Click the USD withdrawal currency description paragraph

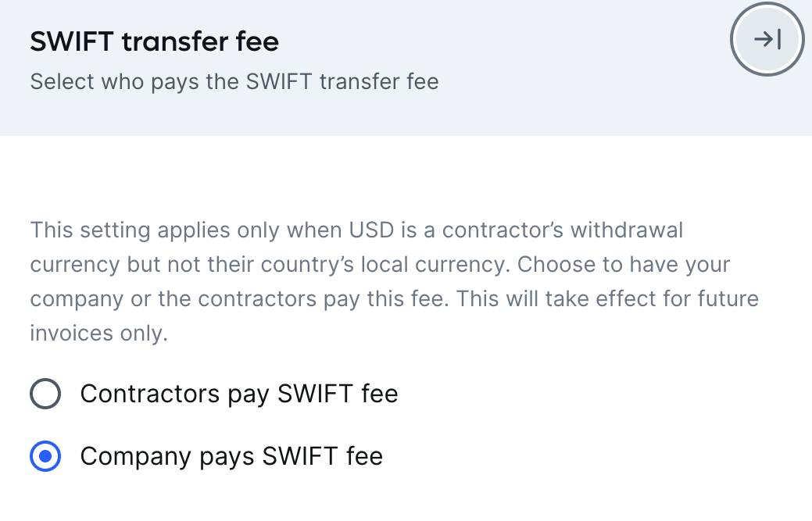click(x=395, y=281)
